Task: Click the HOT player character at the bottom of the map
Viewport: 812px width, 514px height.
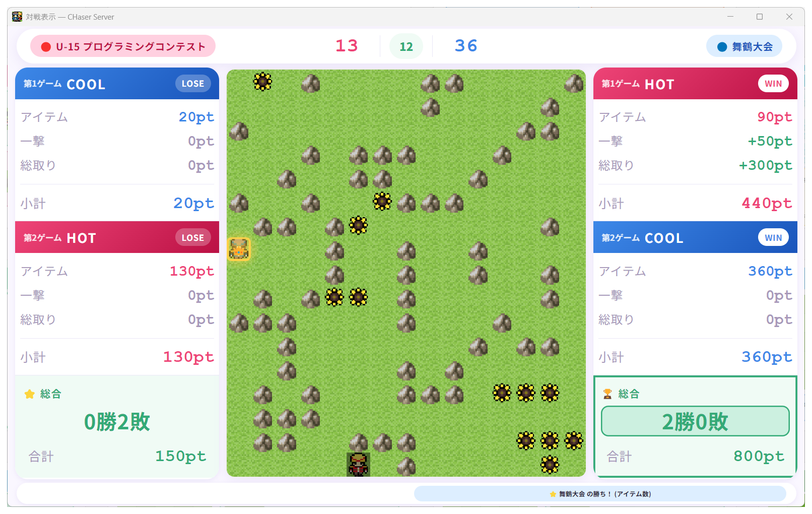Action: [x=358, y=465]
